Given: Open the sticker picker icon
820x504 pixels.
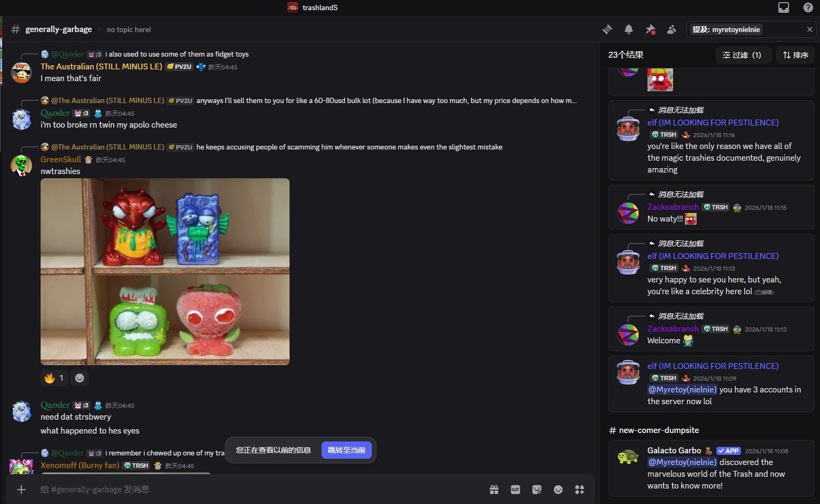Looking at the screenshot, I should click(537, 490).
